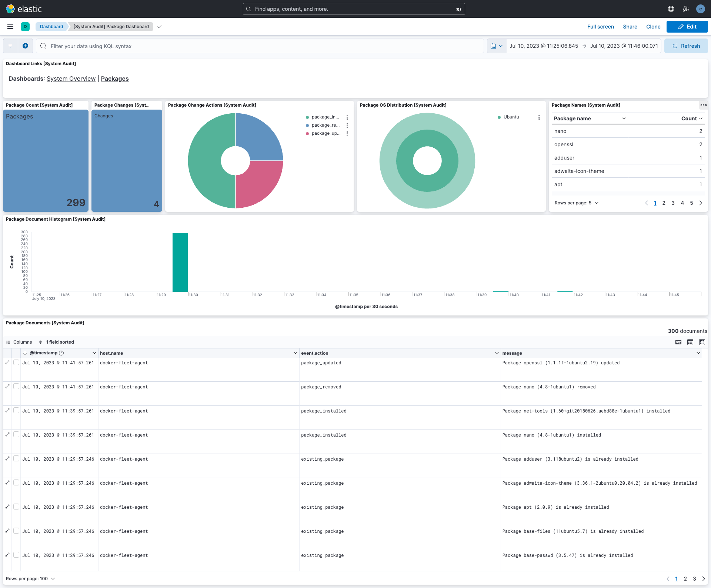Open panel options on Package Names panel

(x=704, y=105)
